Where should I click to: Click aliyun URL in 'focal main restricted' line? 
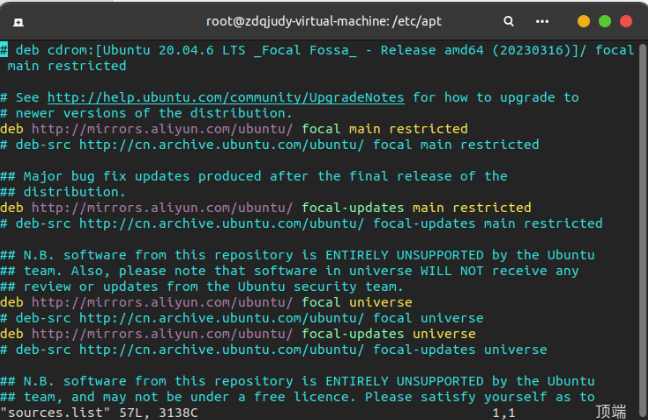(162, 129)
